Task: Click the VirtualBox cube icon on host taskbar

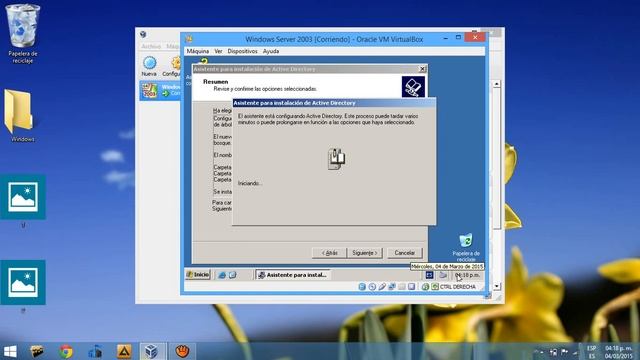Action: pos(152,351)
